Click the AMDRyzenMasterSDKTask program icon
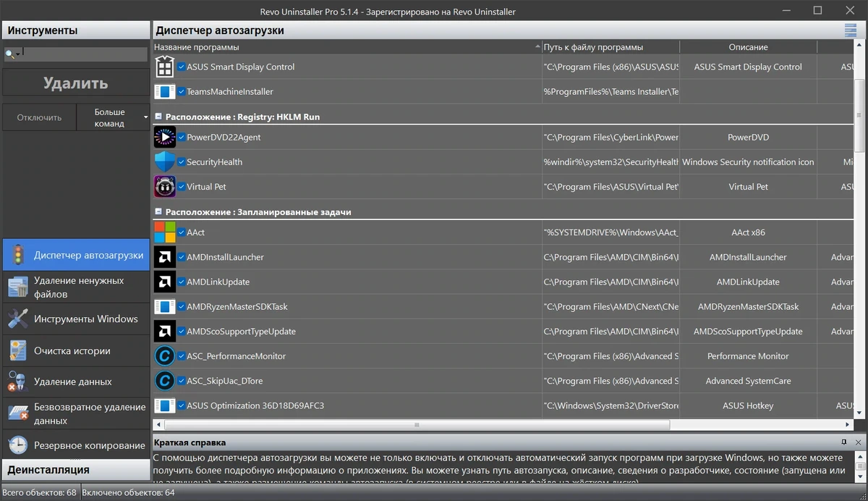Viewport: 868px width, 501px height. coord(165,307)
